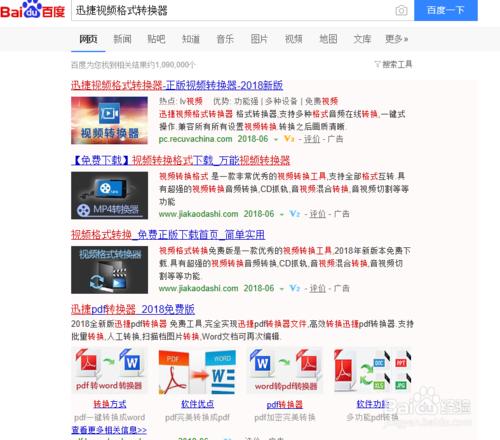
Task: Click the 视频格式转换器 dark thumbnail
Action: 109,270
